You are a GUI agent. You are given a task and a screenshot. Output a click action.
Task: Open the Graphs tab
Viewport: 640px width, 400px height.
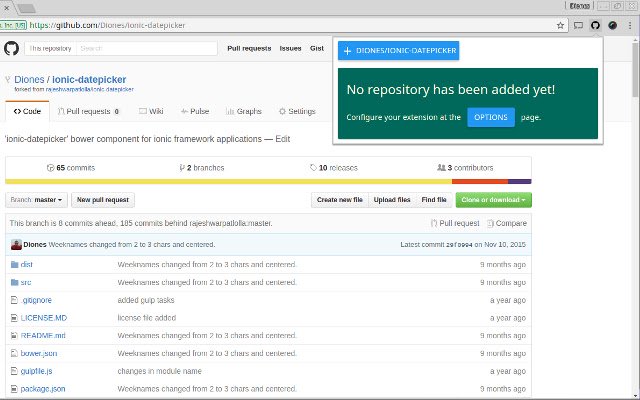[244, 111]
